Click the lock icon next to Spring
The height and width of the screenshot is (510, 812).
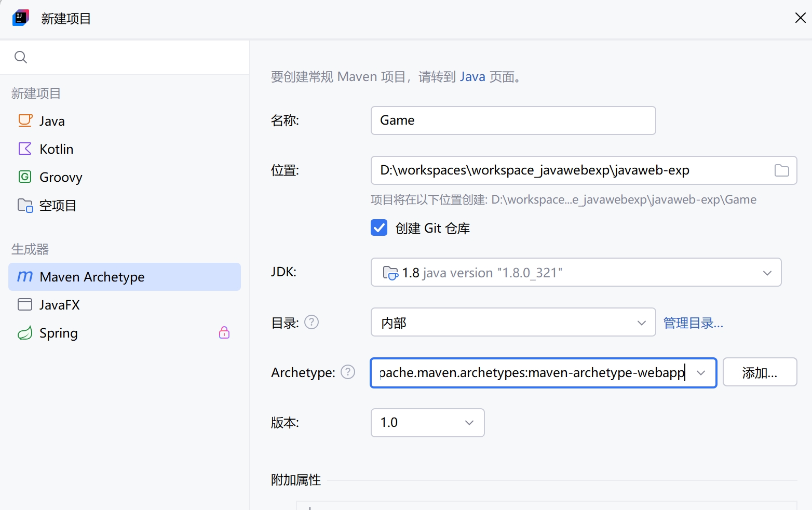tap(224, 333)
